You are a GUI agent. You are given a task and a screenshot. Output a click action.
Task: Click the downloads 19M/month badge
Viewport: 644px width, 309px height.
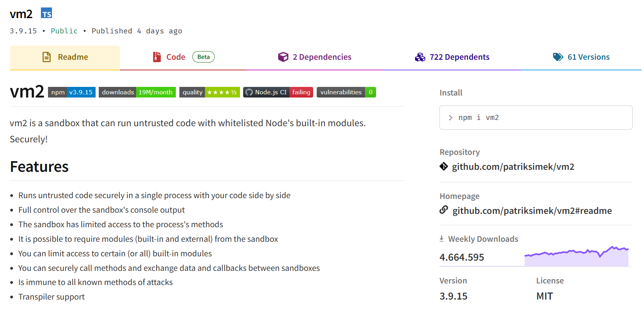[x=137, y=92]
